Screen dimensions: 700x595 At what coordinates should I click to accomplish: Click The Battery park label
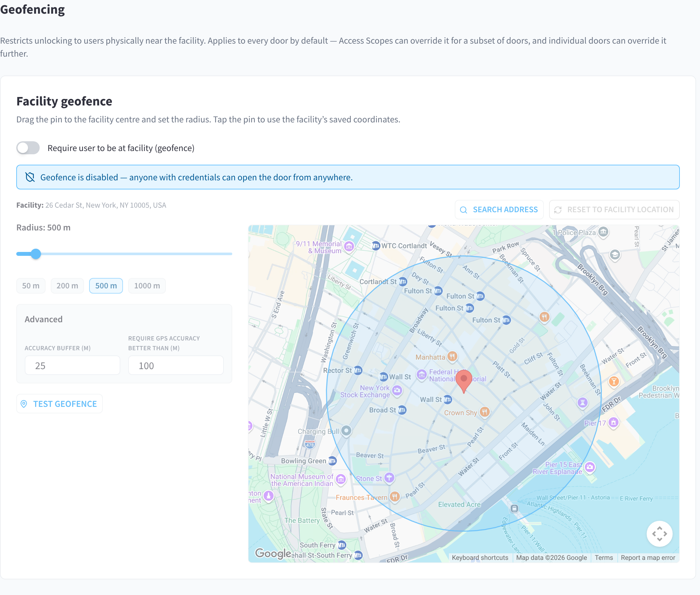(302, 520)
